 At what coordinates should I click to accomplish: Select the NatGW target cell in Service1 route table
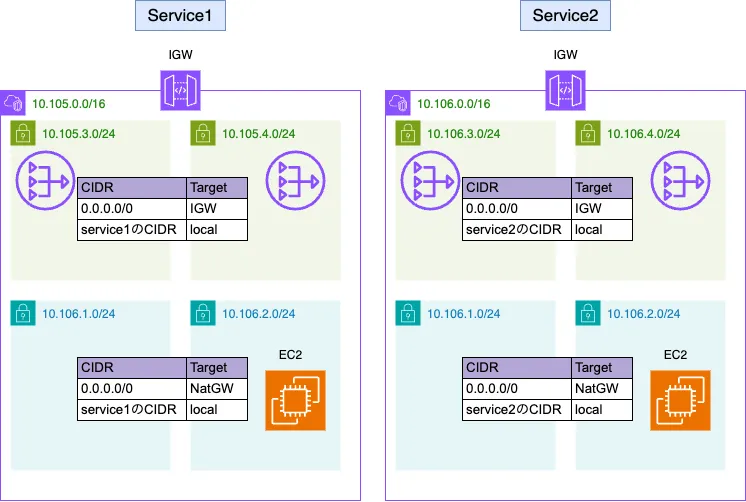[x=217, y=388]
